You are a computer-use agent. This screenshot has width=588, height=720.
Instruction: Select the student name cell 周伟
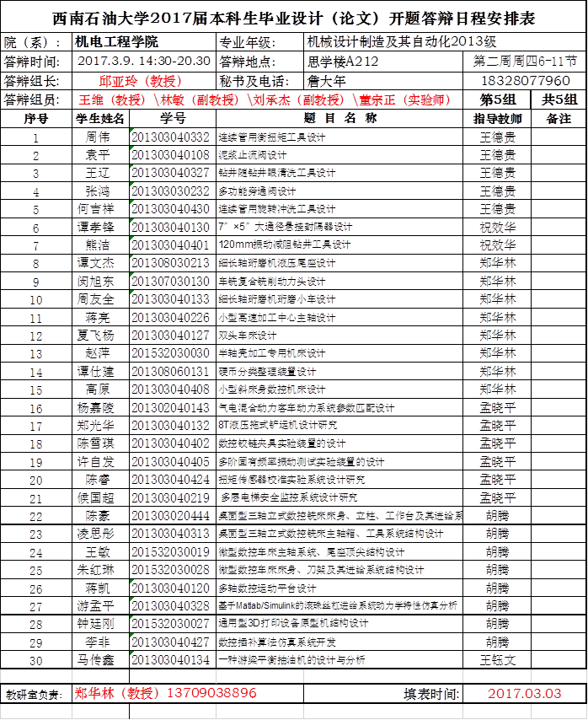point(100,137)
